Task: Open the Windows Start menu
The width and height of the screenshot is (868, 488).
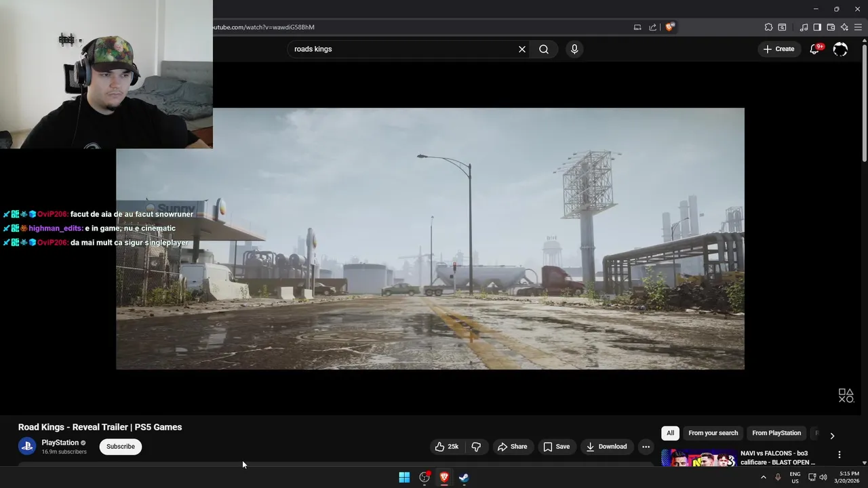Action: pyautogui.click(x=404, y=478)
